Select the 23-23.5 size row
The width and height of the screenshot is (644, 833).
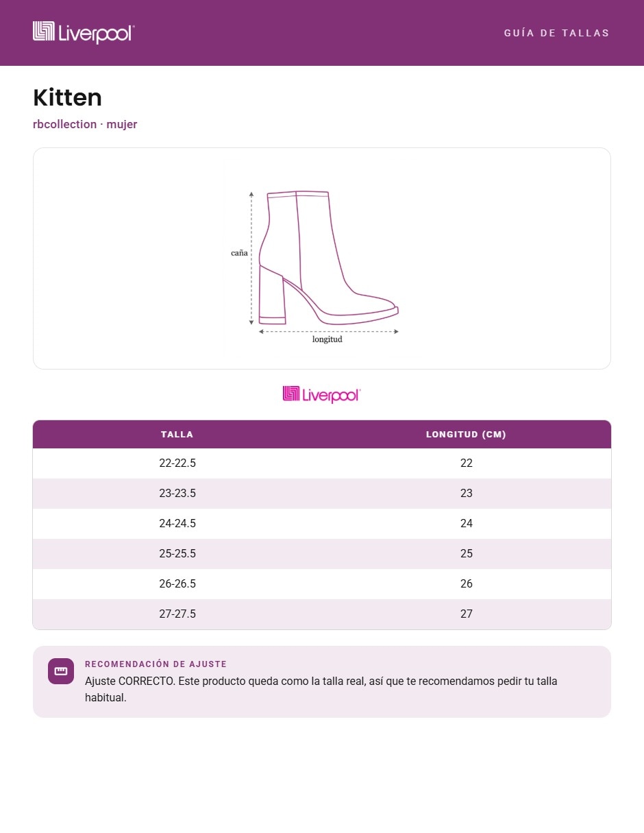tap(322, 494)
